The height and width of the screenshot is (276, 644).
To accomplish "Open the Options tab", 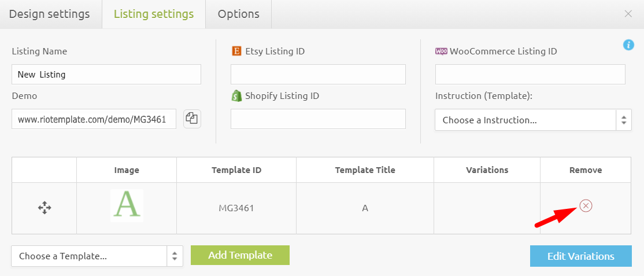I will (238, 14).
